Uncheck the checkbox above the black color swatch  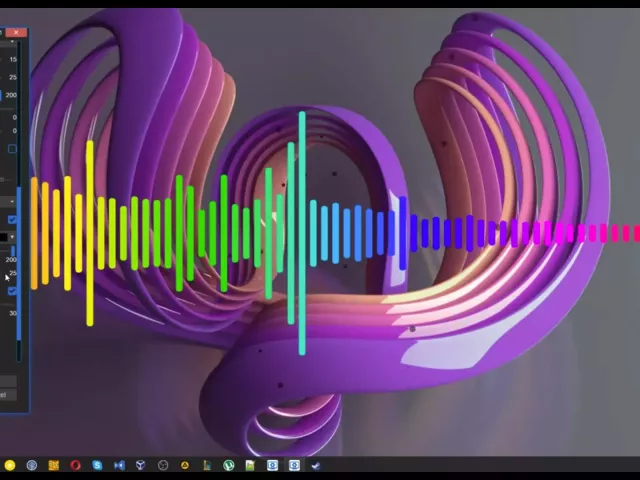(x=12, y=220)
